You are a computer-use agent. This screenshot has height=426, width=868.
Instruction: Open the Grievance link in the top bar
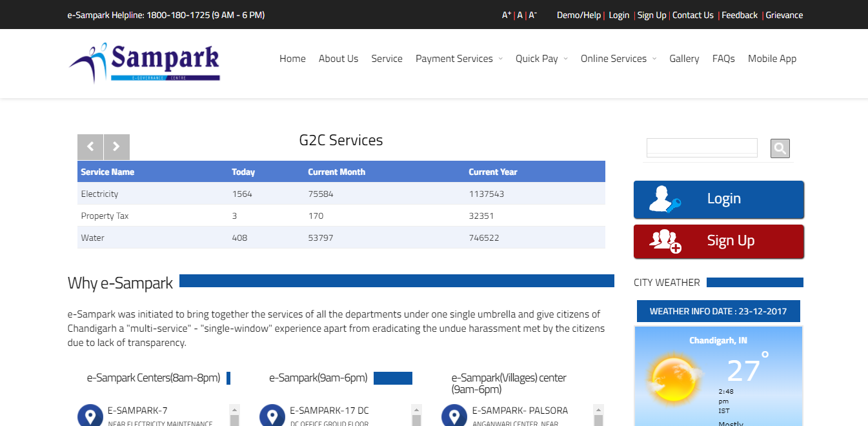pos(783,14)
